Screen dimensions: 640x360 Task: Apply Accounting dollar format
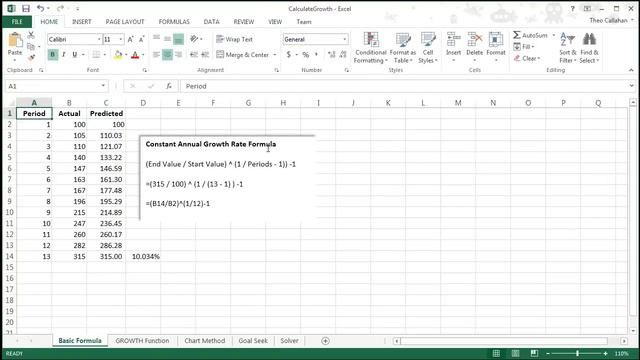tap(289, 54)
